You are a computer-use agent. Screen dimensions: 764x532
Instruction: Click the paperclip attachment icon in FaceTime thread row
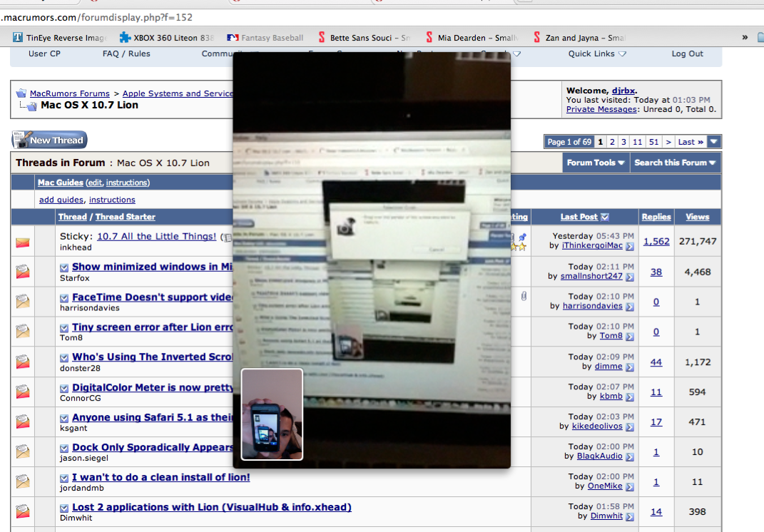524,296
